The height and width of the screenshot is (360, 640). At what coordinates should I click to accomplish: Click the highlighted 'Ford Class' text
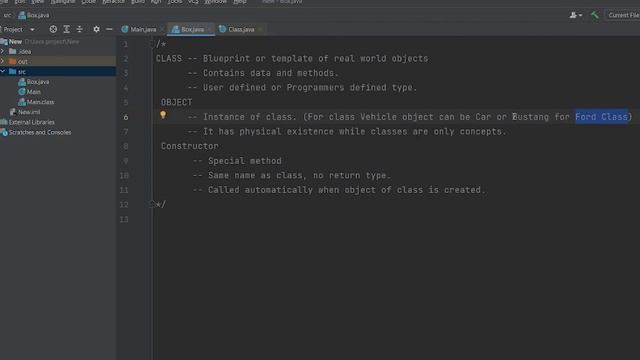click(601, 117)
